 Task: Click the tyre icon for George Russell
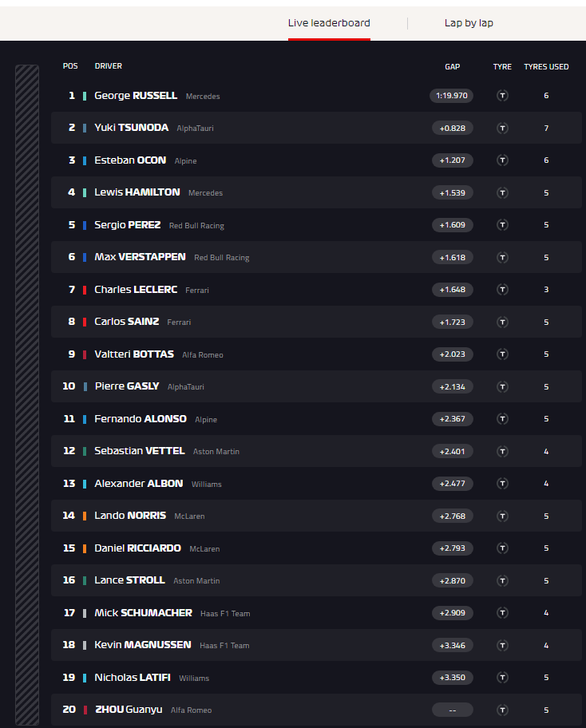pos(502,96)
